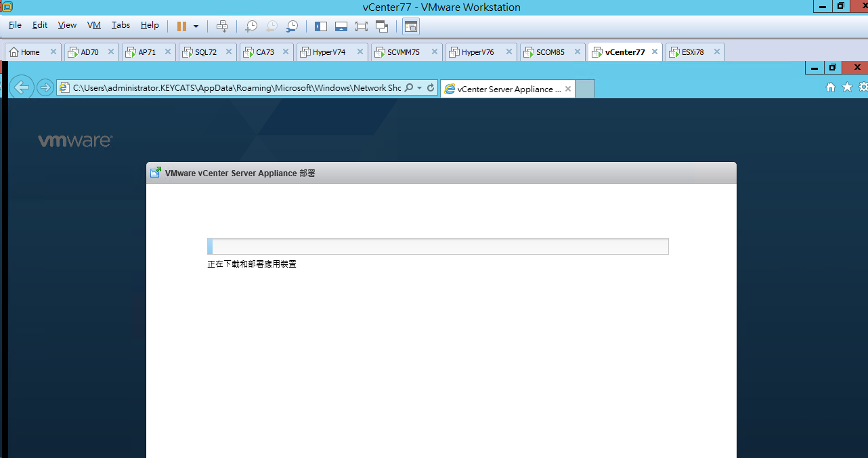Open the Internet Explorer home page icon

[x=831, y=87]
